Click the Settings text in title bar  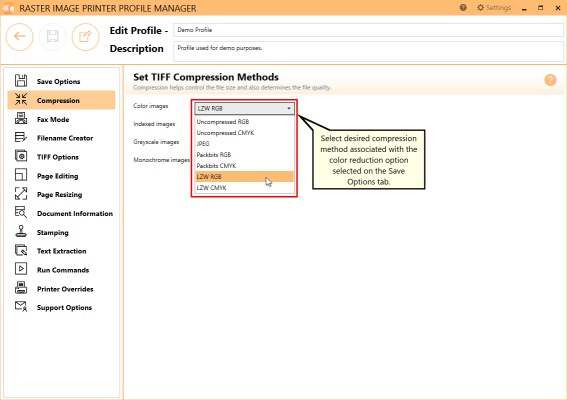498,8
